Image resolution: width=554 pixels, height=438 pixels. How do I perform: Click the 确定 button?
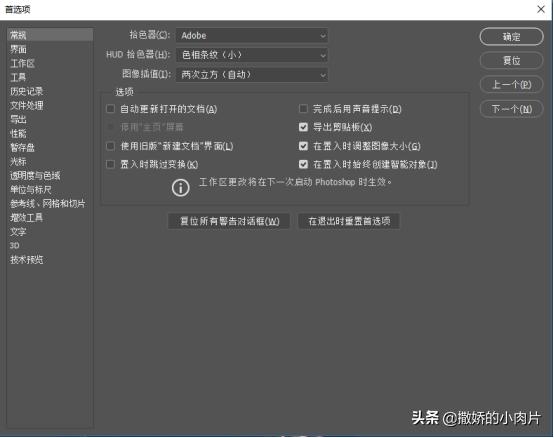point(511,36)
